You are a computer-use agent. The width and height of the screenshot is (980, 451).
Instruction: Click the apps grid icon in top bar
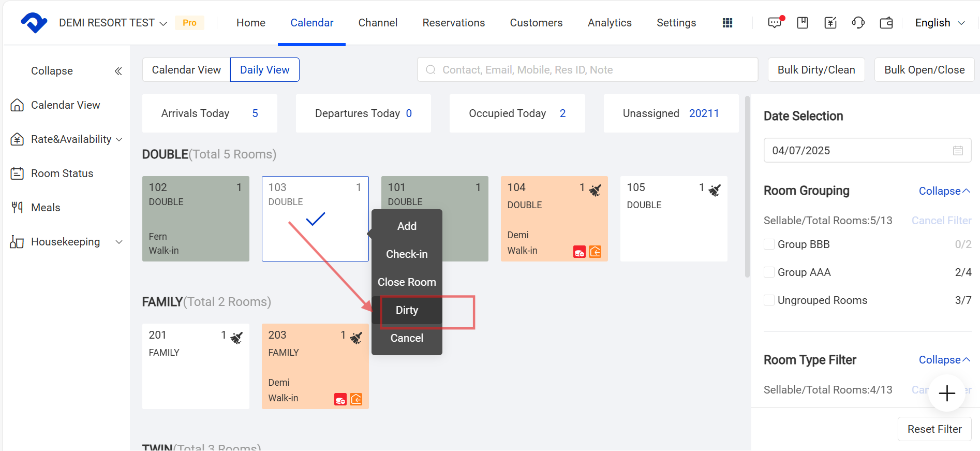[727, 23]
